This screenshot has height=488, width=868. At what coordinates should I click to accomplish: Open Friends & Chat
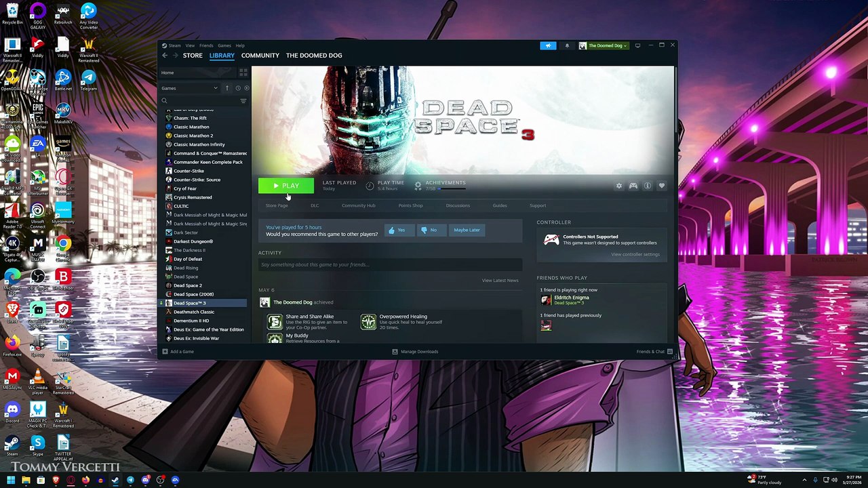coord(654,352)
